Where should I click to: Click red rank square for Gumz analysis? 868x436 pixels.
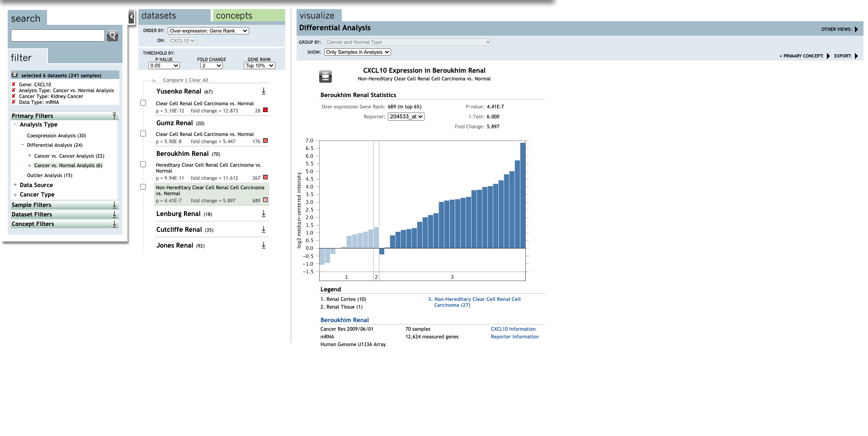pos(265,141)
